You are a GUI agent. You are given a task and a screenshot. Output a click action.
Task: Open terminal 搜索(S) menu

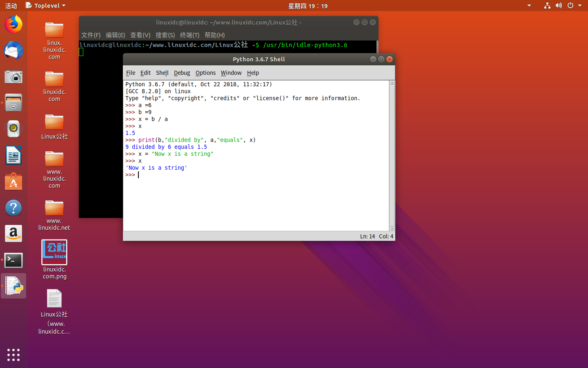[x=165, y=35]
